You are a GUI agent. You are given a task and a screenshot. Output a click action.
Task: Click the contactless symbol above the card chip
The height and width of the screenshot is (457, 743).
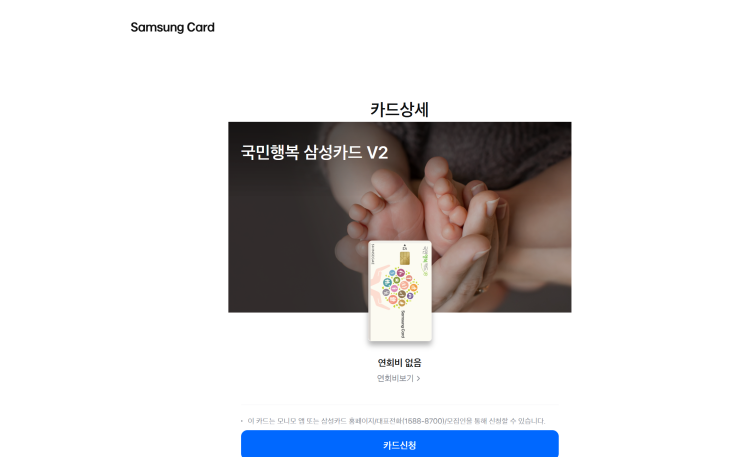click(405, 247)
